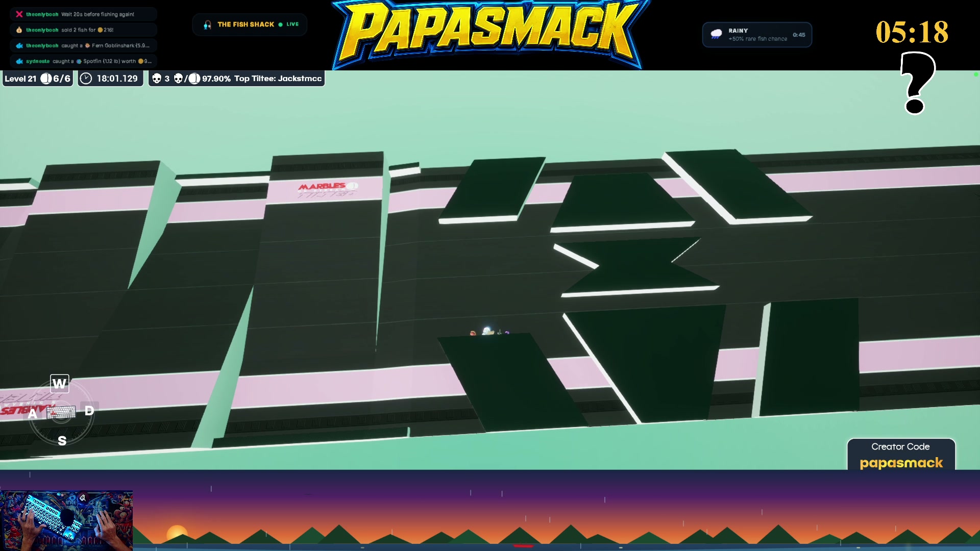Click the '6/6' marble count

(x=62, y=79)
